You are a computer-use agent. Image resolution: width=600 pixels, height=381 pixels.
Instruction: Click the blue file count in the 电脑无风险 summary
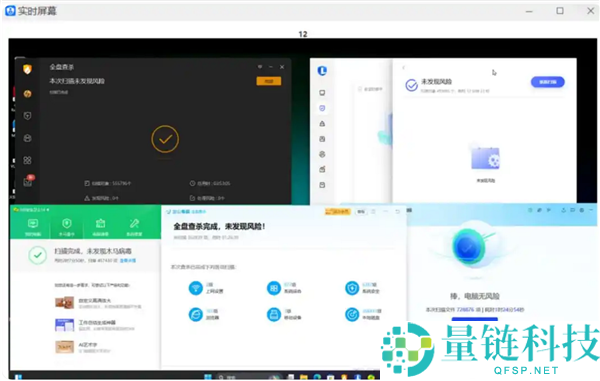(465, 309)
